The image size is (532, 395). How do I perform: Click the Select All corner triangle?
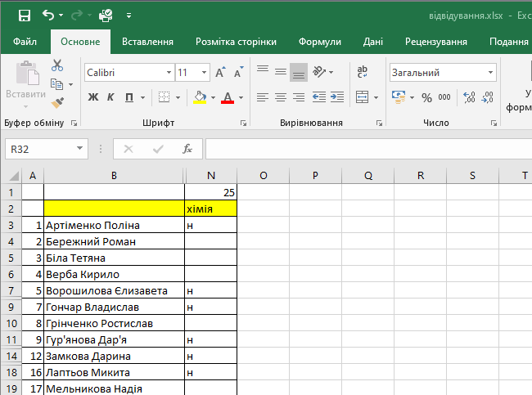[x=14, y=176]
